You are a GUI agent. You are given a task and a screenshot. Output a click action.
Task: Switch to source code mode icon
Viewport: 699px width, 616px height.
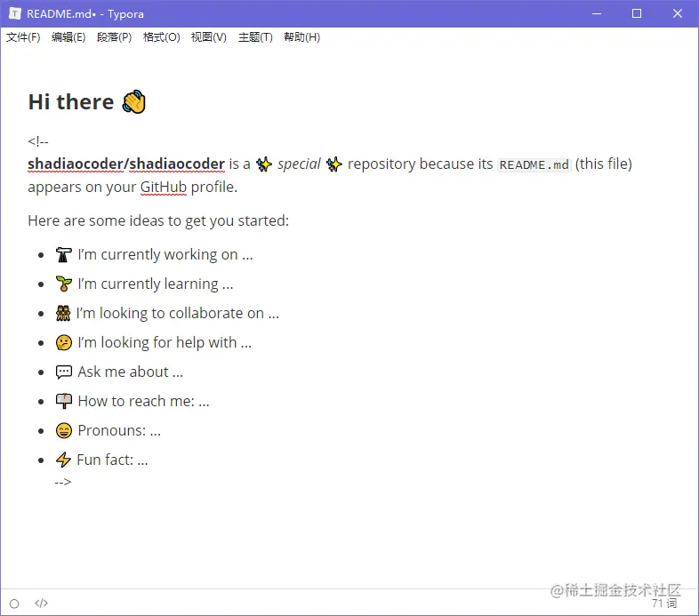click(x=41, y=603)
